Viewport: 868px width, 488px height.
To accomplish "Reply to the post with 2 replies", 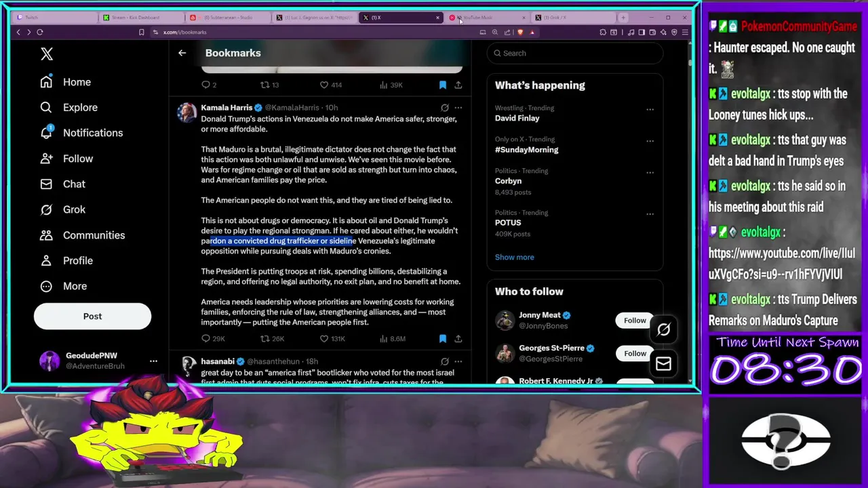I will 209,85.
